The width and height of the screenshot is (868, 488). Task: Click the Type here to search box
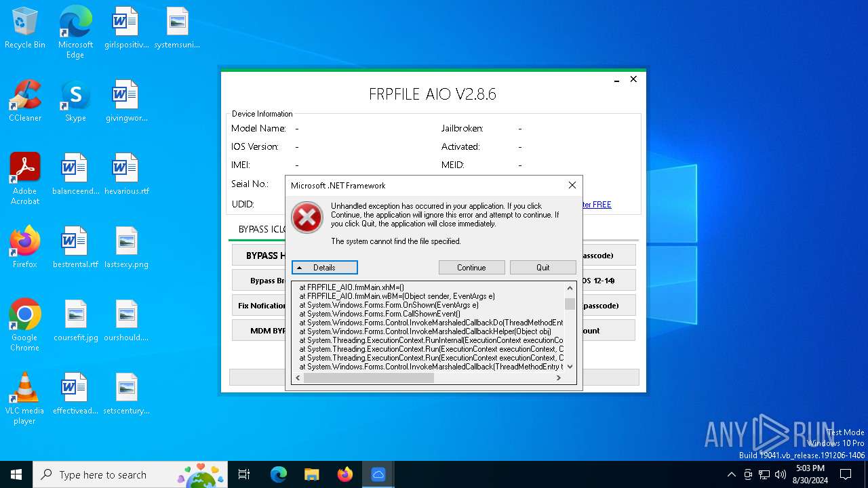coord(130,474)
